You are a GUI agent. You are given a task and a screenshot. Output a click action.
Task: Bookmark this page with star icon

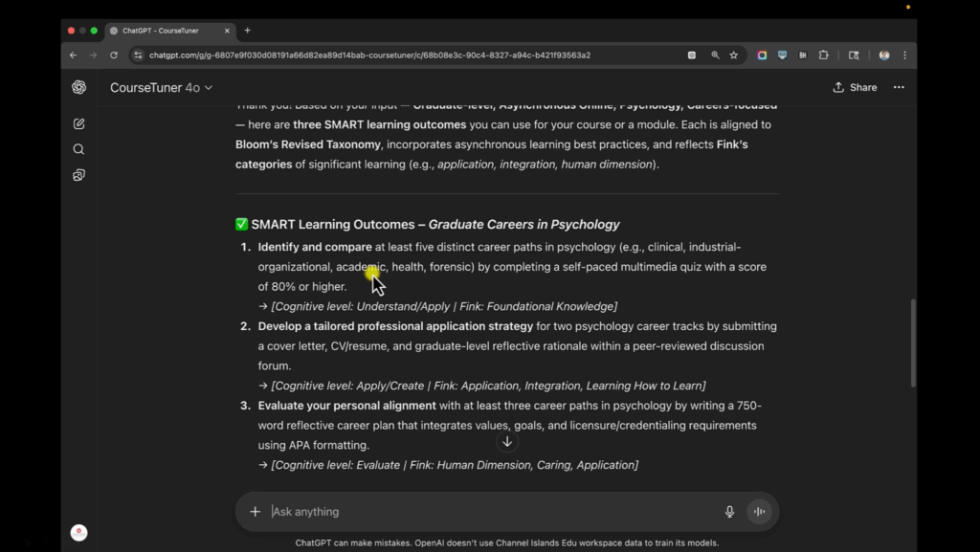(734, 55)
